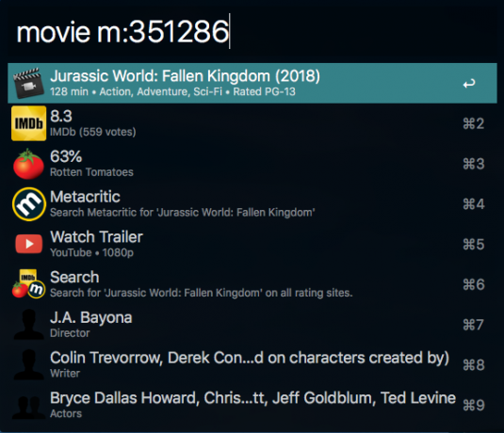Choose the 63% Rotten Tomatoes entry
Image resolution: width=504 pixels, height=433 pixels.
[x=252, y=164]
